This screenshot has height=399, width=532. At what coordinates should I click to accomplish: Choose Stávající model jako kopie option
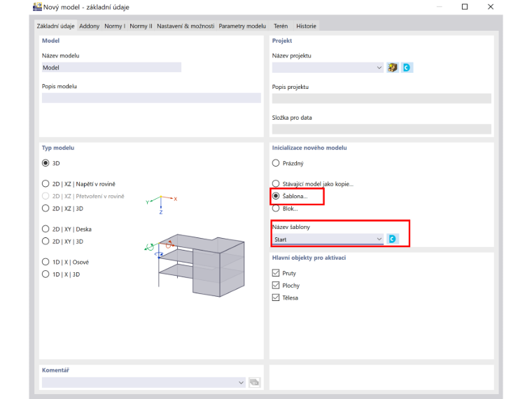click(x=276, y=184)
